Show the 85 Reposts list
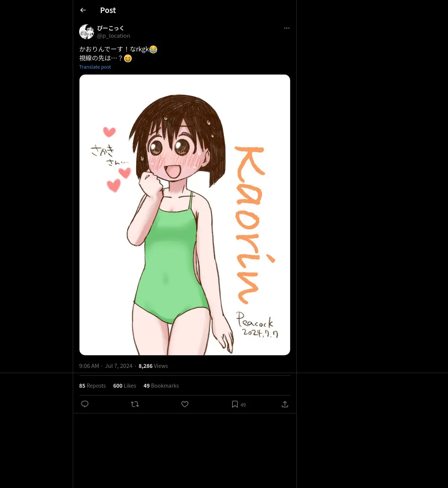Viewport: 448px width, 488px height. click(92, 386)
